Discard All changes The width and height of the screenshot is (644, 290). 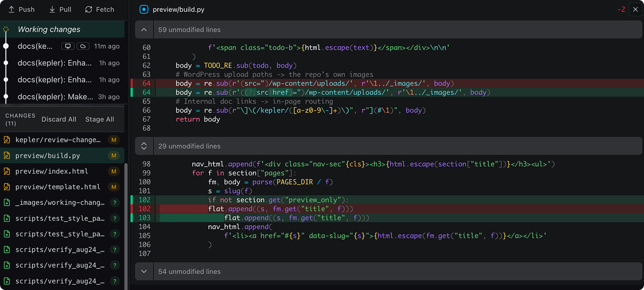(x=59, y=119)
